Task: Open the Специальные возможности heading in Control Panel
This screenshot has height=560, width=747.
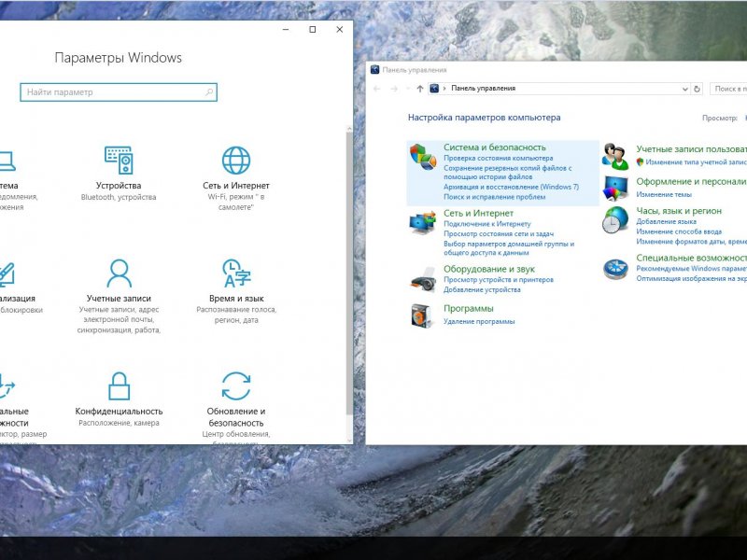Action: click(692, 258)
